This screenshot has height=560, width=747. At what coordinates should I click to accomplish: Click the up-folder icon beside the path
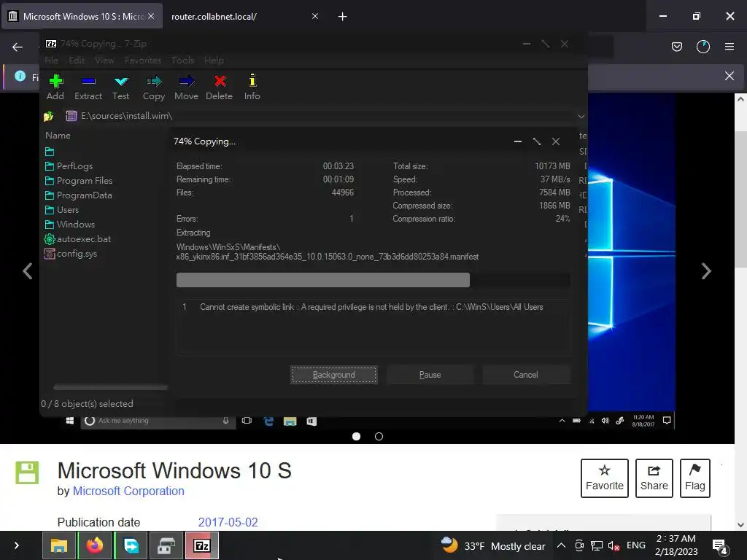tap(48, 116)
